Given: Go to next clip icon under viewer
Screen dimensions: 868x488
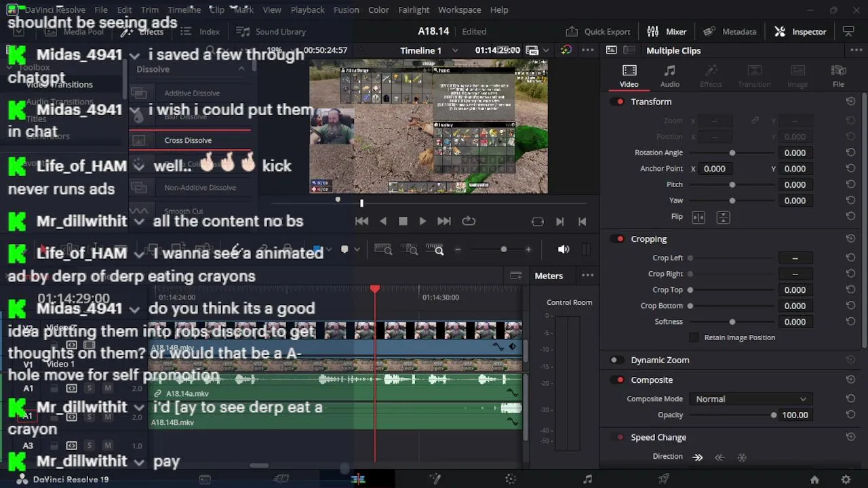Looking at the screenshot, I should pyautogui.click(x=560, y=222).
